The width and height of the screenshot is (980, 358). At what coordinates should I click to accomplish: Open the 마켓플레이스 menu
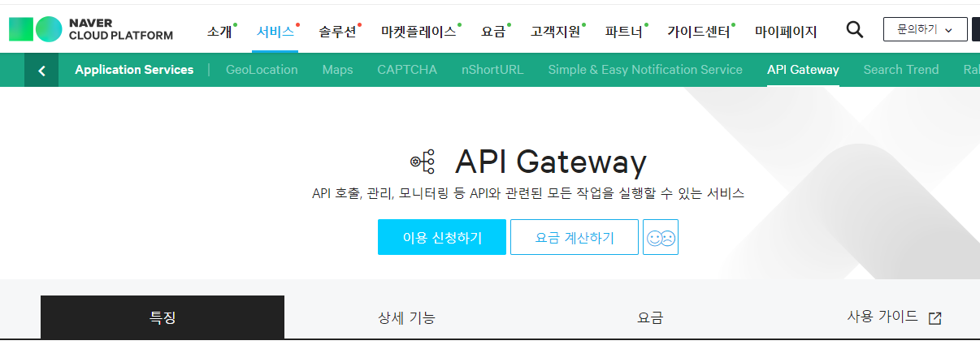tap(418, 32)
